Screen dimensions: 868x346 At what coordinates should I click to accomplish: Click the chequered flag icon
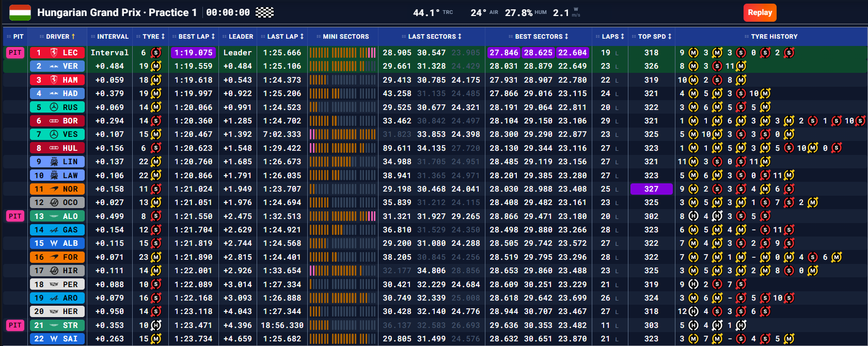coord(265,12)
